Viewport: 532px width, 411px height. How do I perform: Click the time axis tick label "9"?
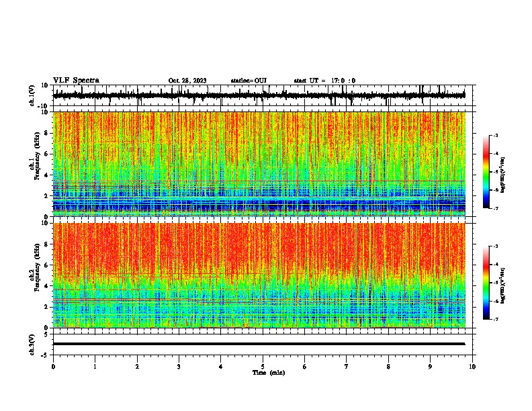430,367
